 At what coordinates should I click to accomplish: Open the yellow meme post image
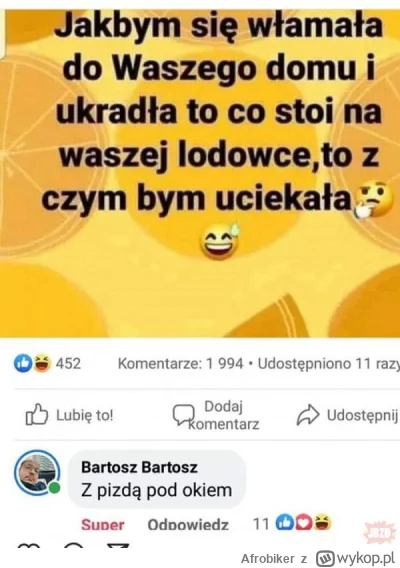pyautogui.click(x=200, y=173)
